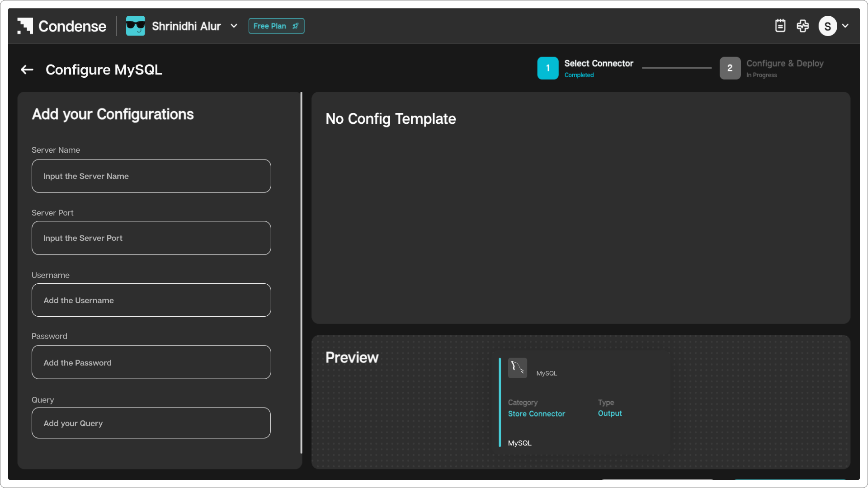The image size is (868, 488).
Task: Click the Completed status under step 1
Action: click(579, 75)
